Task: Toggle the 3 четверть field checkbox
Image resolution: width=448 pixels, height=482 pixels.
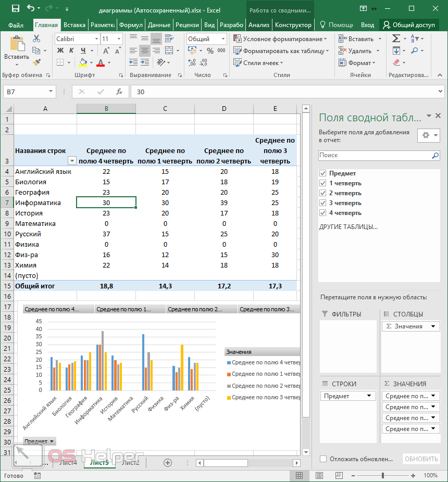Action: tap(323, 203)
